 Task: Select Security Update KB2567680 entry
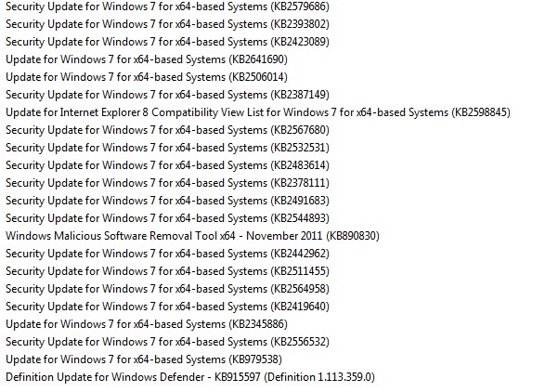167,130
